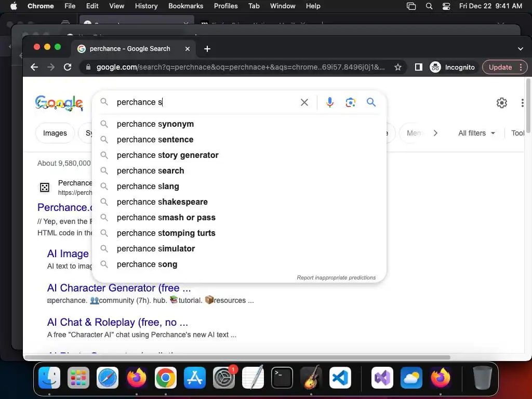This screenshot has width=532, height=399.
Task: Open Chrome from the dock
Action: [166, 378]
